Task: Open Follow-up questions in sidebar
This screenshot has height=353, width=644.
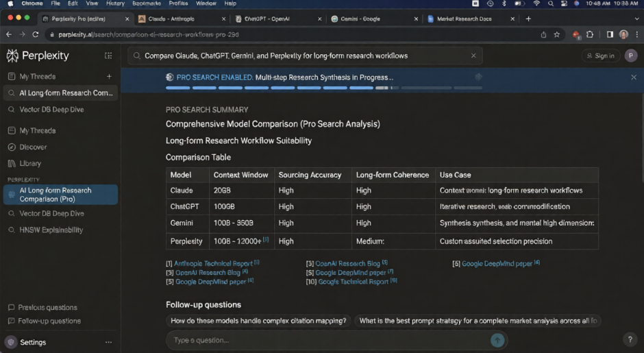Action: (49, 321)
